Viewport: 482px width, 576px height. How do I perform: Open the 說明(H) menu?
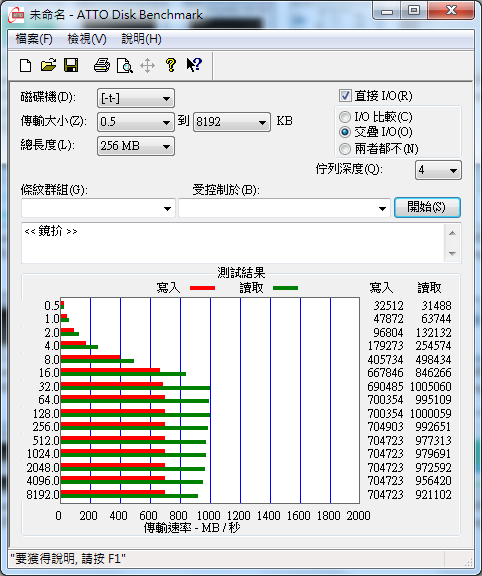tap(141, 39)
